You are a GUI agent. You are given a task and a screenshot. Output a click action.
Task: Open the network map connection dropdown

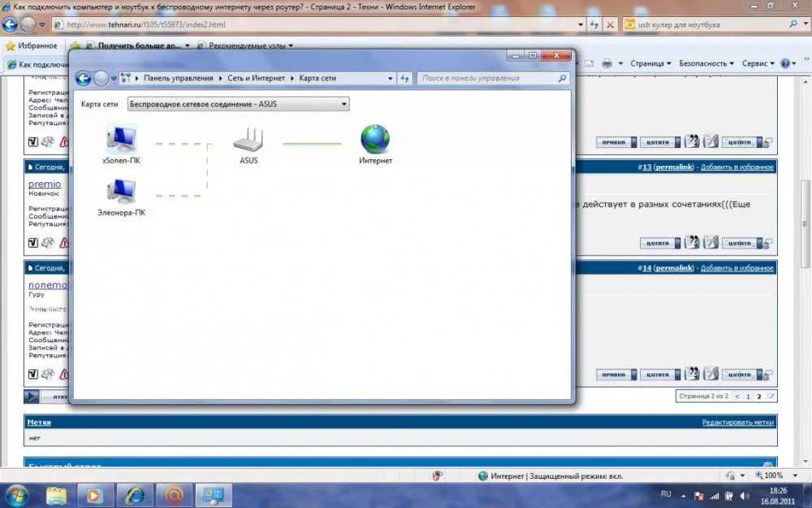click(238, 104)
